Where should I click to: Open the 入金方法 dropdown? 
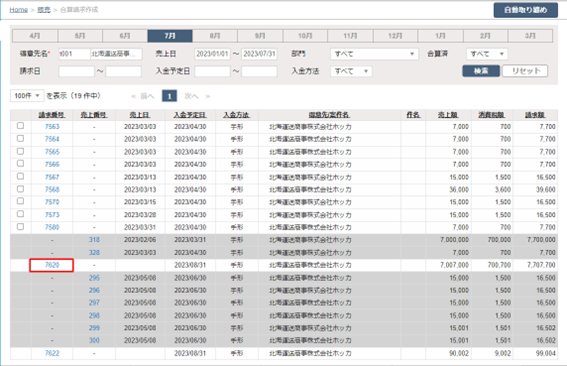pos(351,71)
